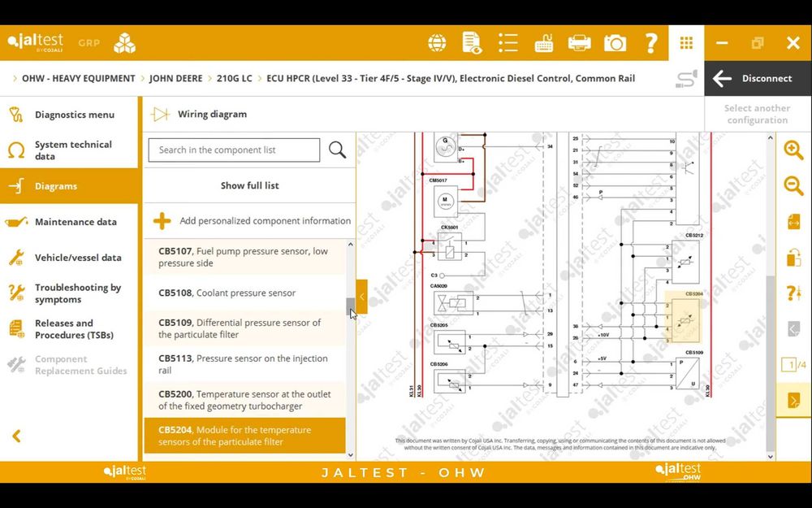Image resolution: width=812 pixels, height=508 pixels.
Task: Click the ECU HPCR breadcrumb
Action: pyautogui.click(x=451, y=79)
